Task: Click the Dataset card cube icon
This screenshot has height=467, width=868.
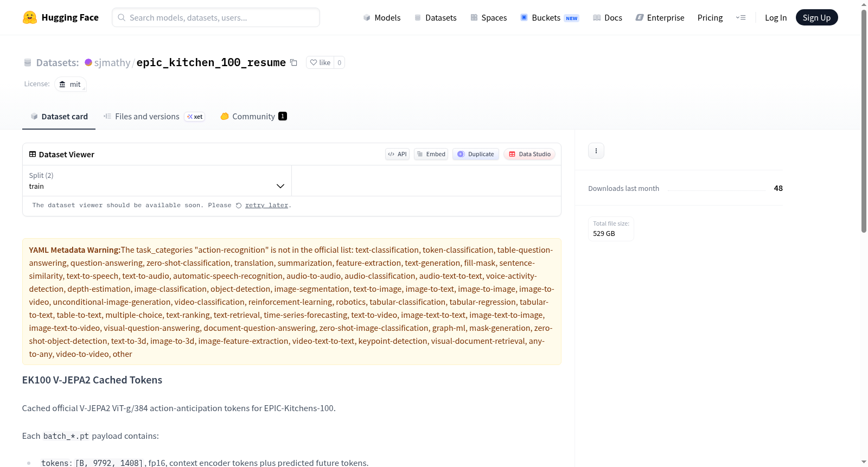Action: tap(34, 116)
